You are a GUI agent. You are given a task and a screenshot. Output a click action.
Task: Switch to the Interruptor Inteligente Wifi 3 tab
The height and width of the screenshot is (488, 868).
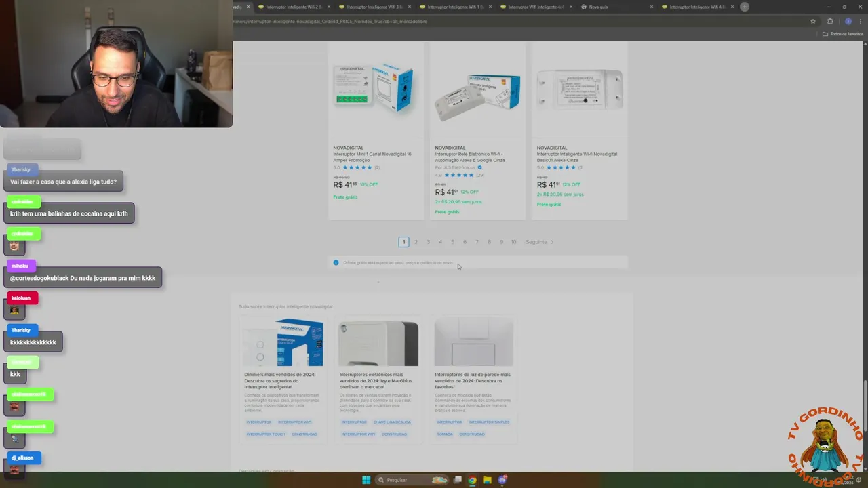(376, 7)
